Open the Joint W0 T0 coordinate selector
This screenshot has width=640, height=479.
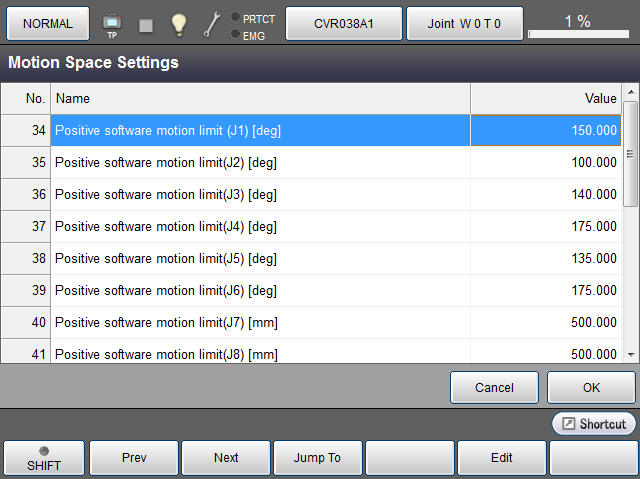coord(464,23)
